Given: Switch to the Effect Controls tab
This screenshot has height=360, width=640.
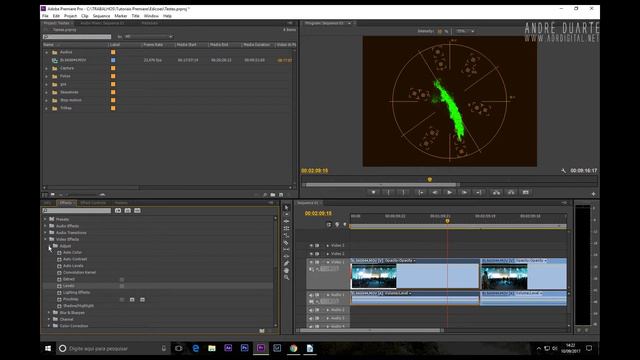Looking at the screenshot, I should pyautogui.click(x=93, y=202).
